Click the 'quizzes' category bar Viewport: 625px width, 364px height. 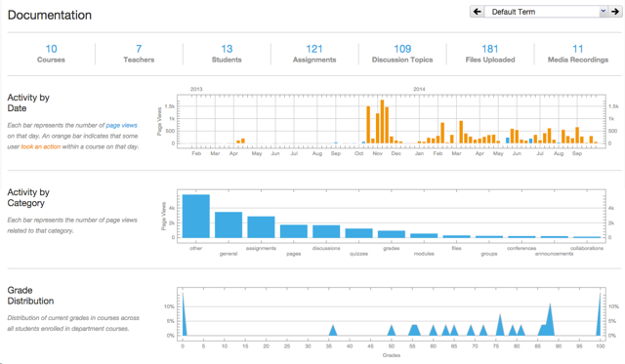pos(358,233)
